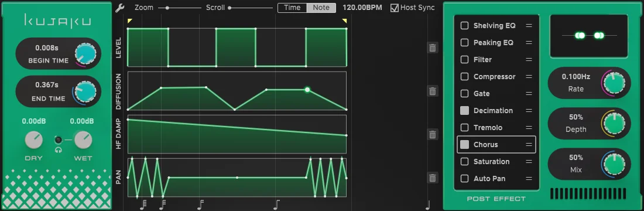This screenshot has height=211, width=644.
Task: Disable the Decimation effect checkbox
Action: [464, 110]
